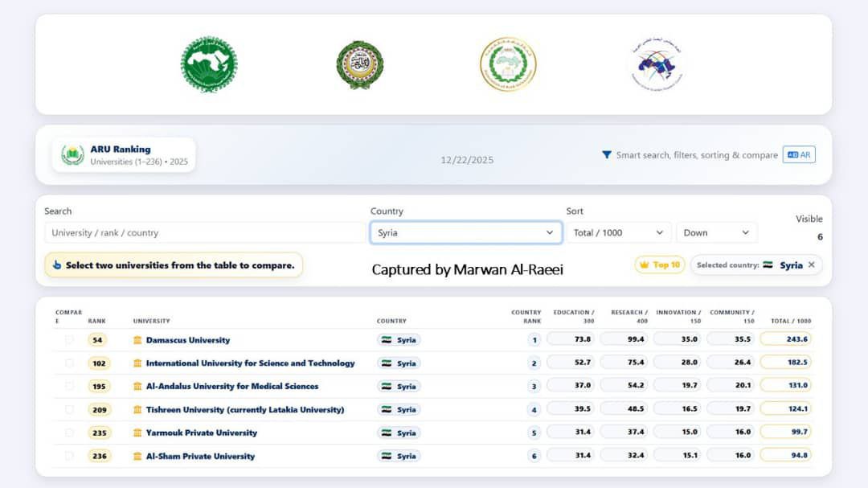
Task: Open the International University for Science and Technology link
Action: click(x=250, y=363)
